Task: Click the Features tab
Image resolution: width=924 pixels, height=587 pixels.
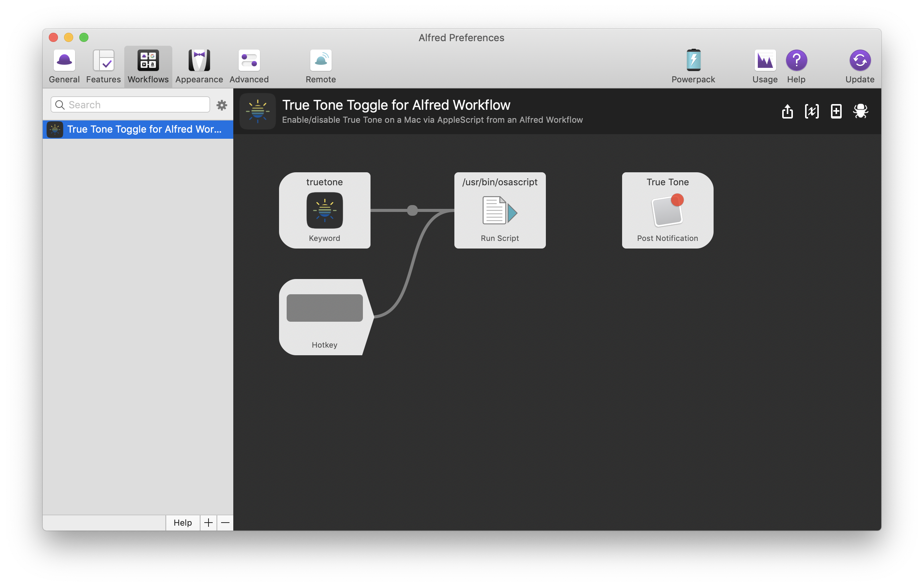Action: click(104, 65)
